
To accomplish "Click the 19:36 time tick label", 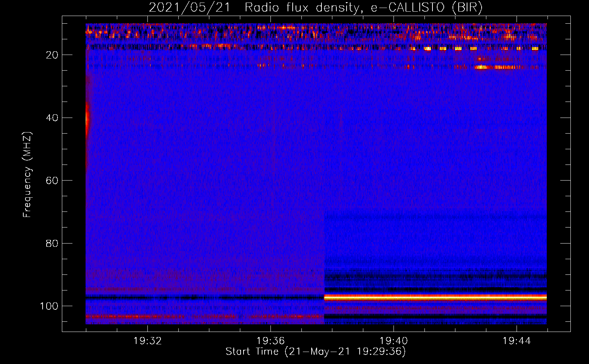I will coord(270,341).
